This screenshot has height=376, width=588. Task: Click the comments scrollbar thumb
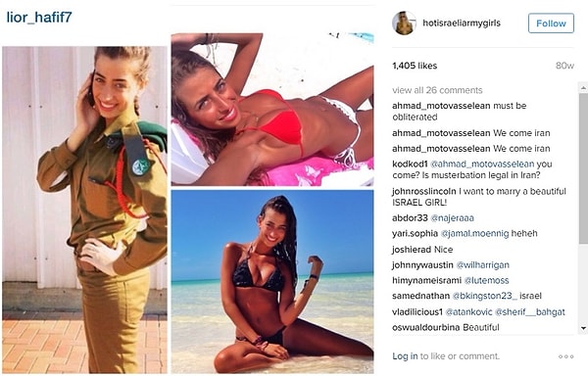tap(583, 168)
